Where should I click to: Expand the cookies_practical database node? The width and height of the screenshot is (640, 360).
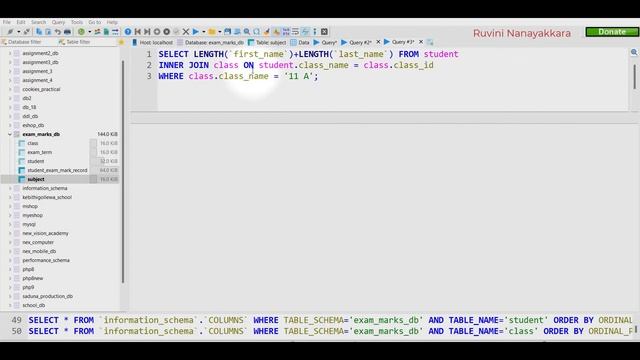pos(10,89)
